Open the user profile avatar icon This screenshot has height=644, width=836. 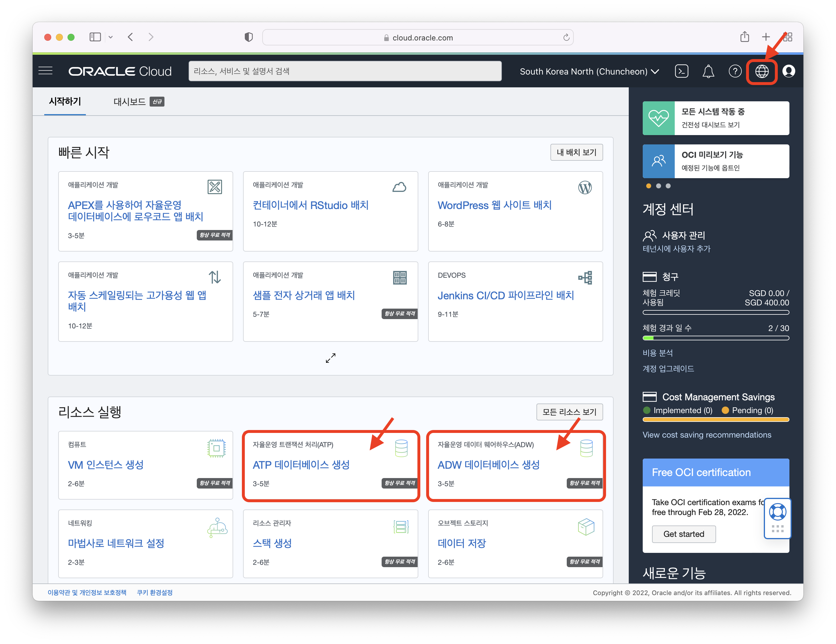point(789,71)
